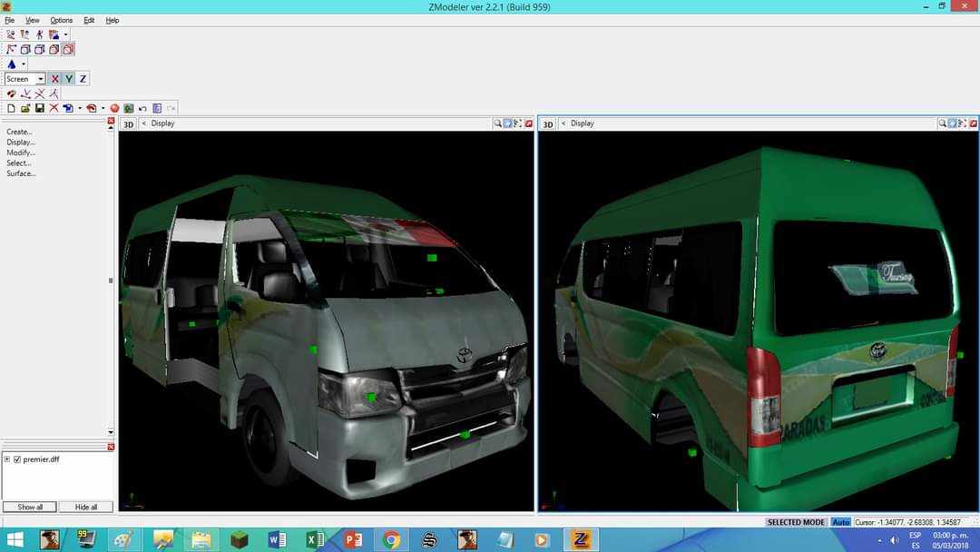This screenshot has width=980, height=552.
Task: Open the Screen coordinate system dropdown
Action: coord(40,79)
